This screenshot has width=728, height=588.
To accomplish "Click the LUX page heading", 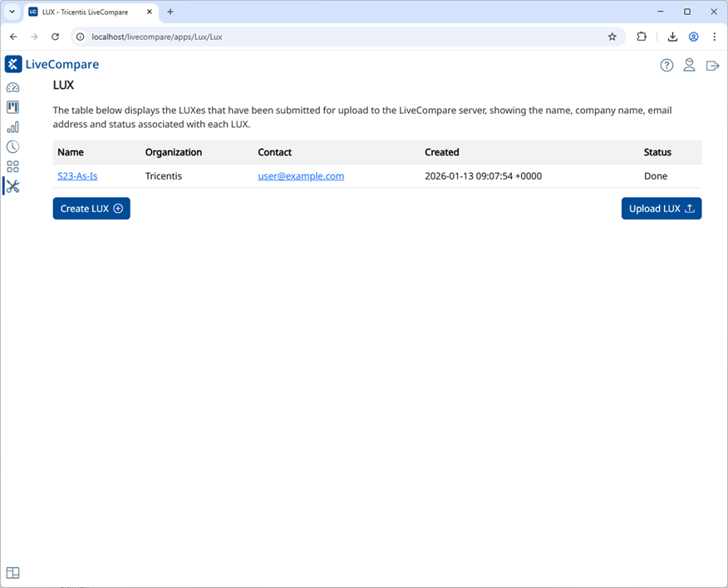I will point(64,85).
